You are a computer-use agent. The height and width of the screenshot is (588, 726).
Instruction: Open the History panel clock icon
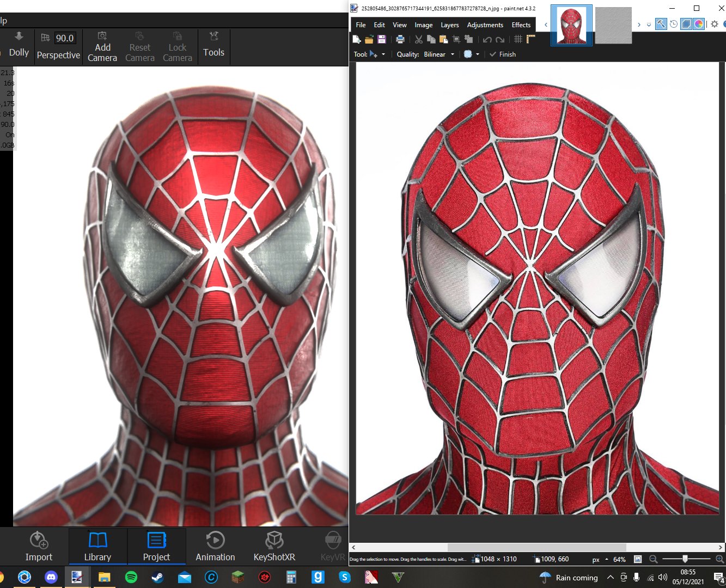click(673, 24)
